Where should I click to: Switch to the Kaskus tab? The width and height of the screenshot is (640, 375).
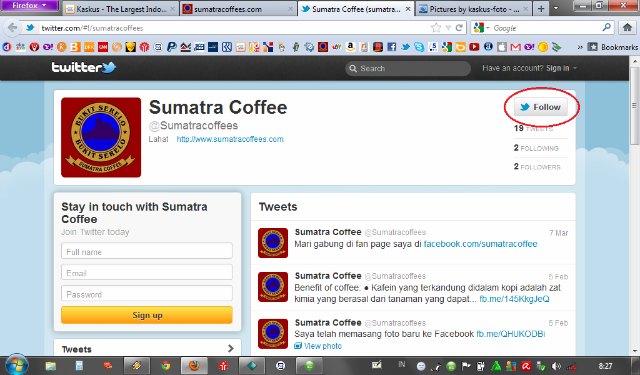click(x=121, y=9)
